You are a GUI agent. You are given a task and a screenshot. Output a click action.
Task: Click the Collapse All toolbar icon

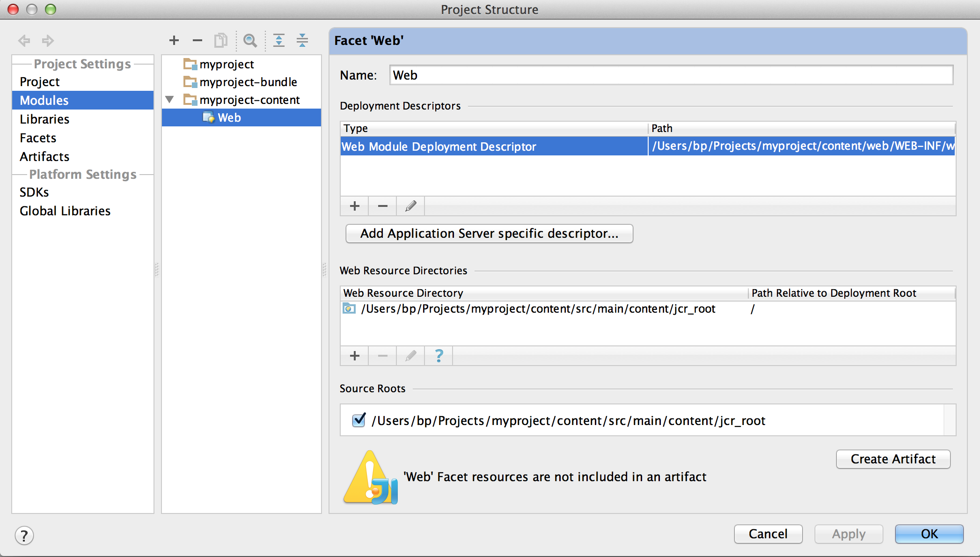pos(302,41)
